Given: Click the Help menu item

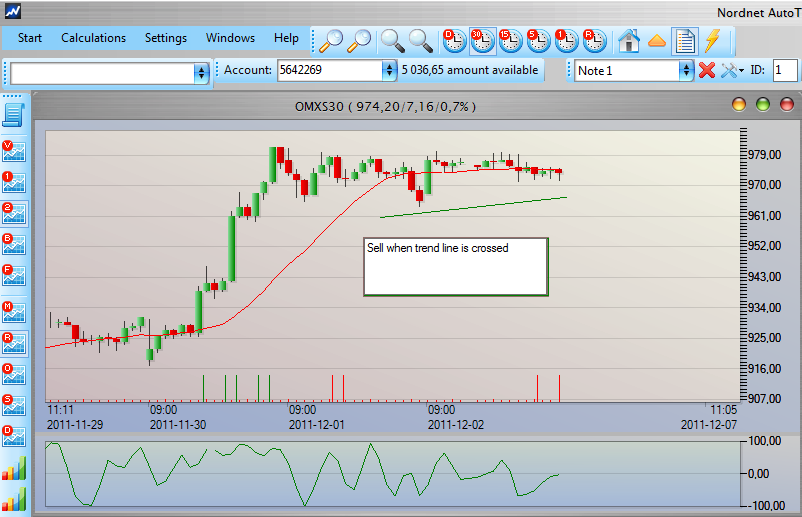Looking at the screenshot, I should coord(286,38).
